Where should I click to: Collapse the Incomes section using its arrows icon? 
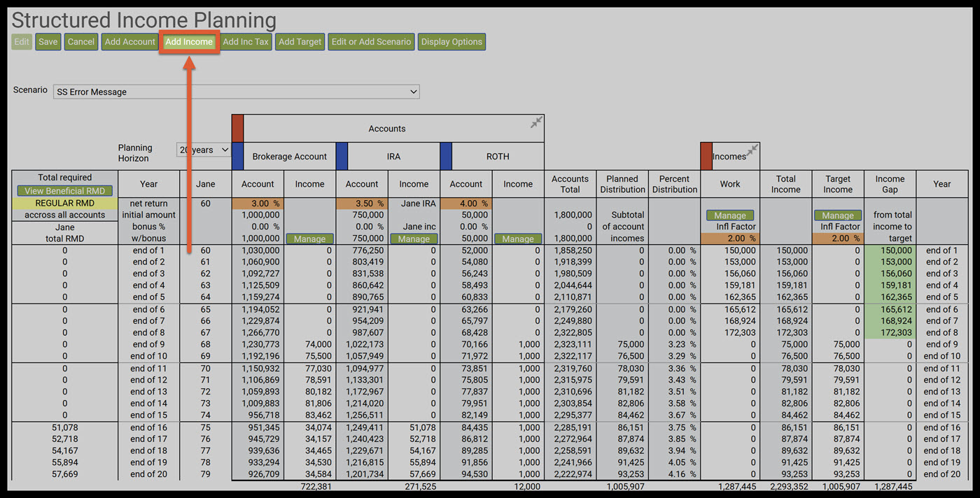coord(752,150)
